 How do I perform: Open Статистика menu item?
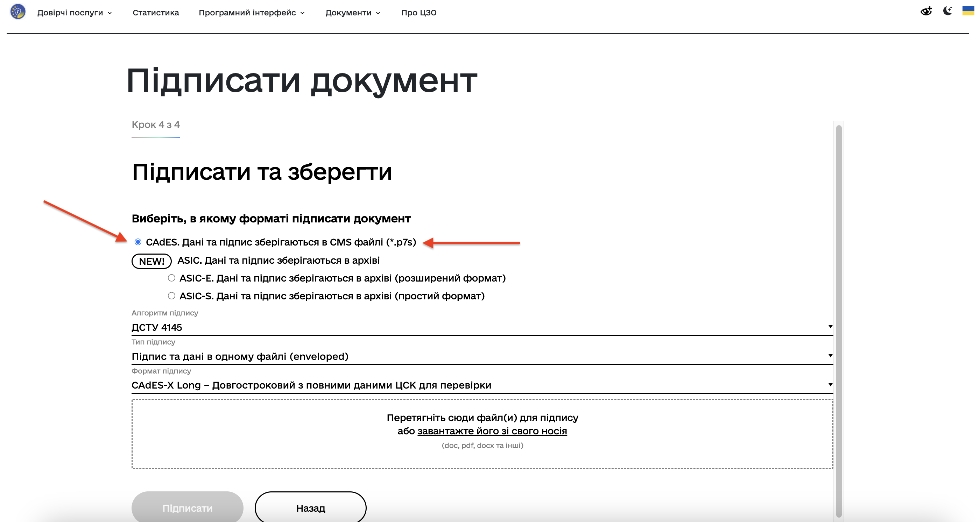(156, 13)
